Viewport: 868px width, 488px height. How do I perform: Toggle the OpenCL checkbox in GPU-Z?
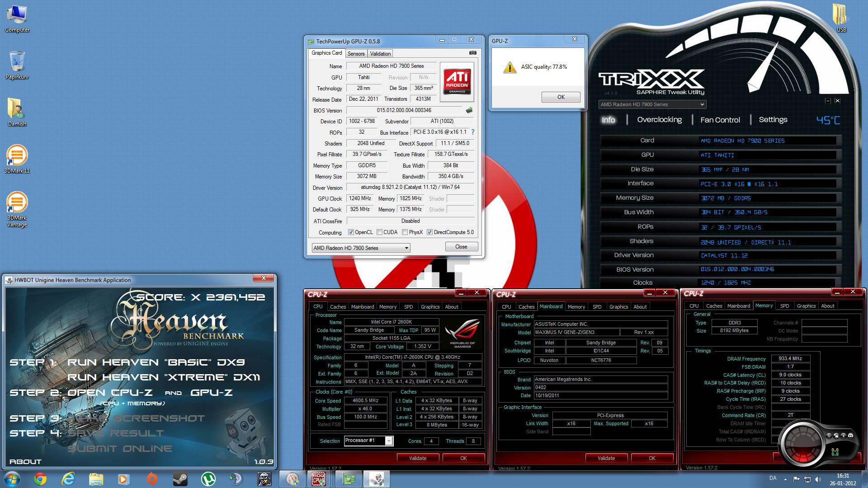pyautogui.click(x=351, y=232)
